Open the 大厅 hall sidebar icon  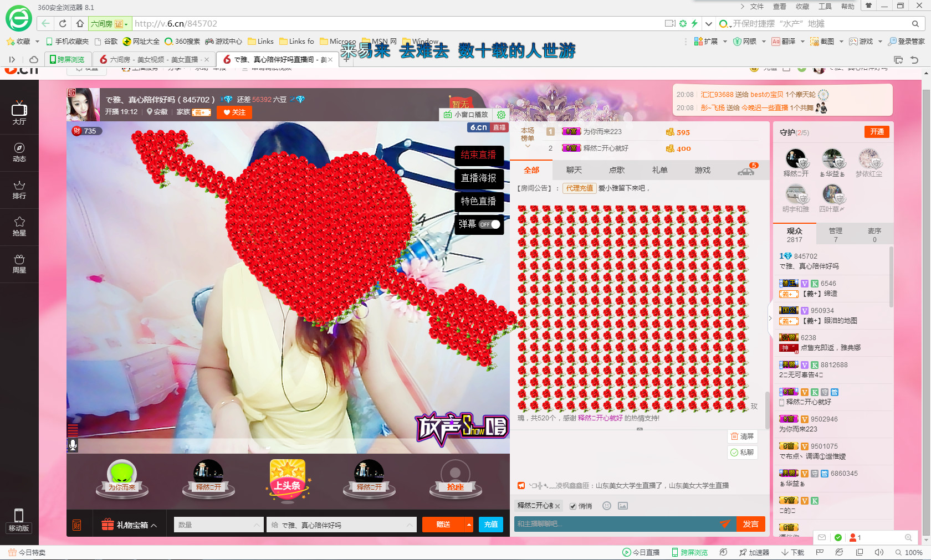[19, 114]
